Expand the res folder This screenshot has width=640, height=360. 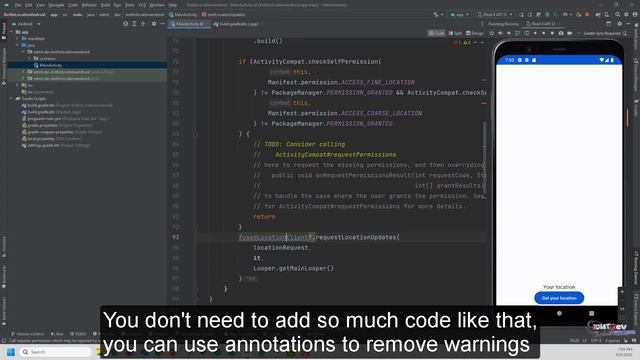coord(18,85)
